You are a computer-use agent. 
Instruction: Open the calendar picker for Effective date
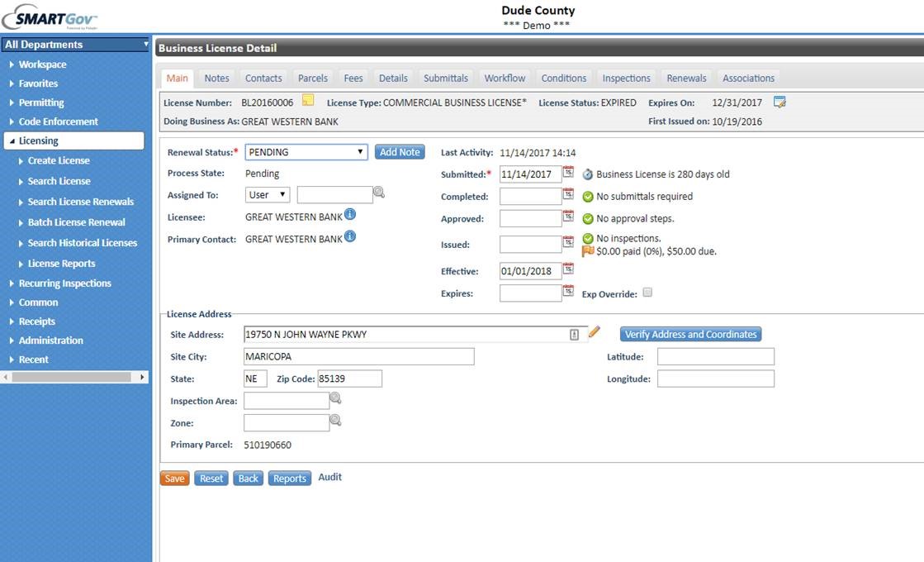pyautogui.click(x=568, y=269)
